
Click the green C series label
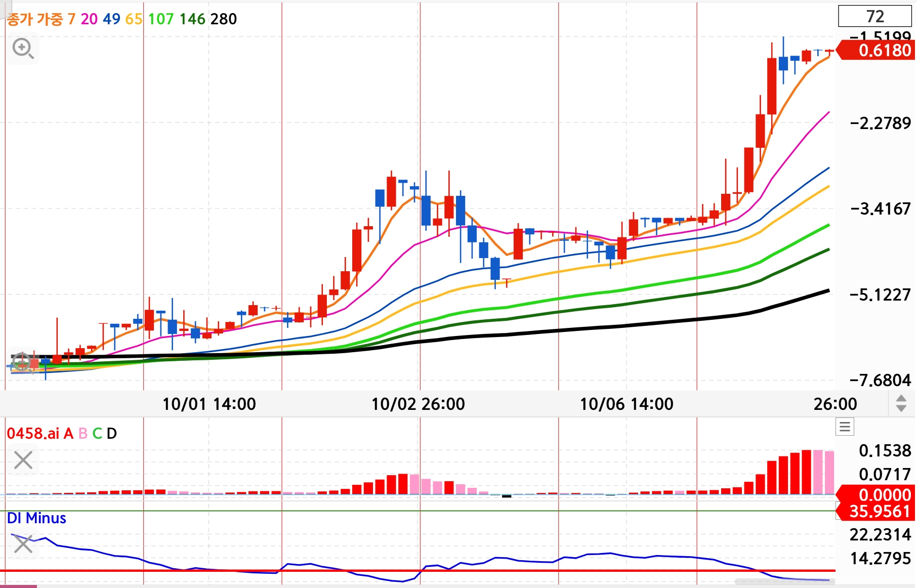(97, 434)
